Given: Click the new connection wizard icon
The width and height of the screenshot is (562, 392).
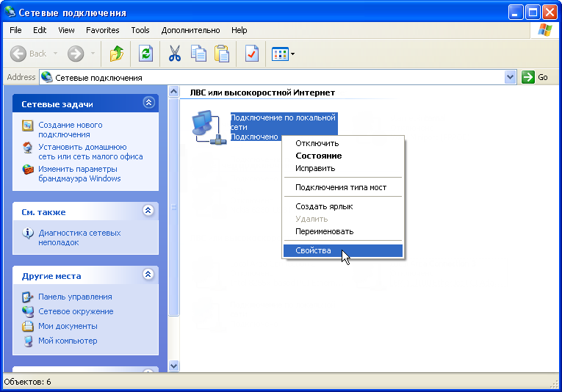Looking at the screenshot, I should (x=28, y=126).
